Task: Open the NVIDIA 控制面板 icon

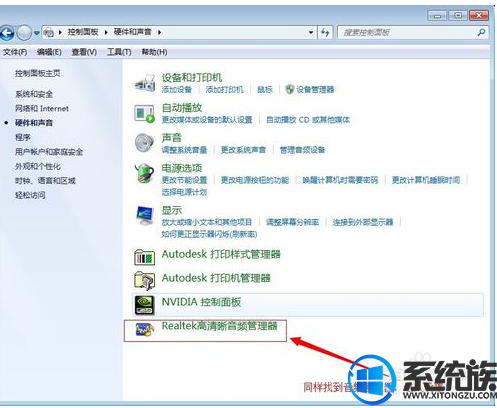Action: pyautogui.click(x=144, y=305)
